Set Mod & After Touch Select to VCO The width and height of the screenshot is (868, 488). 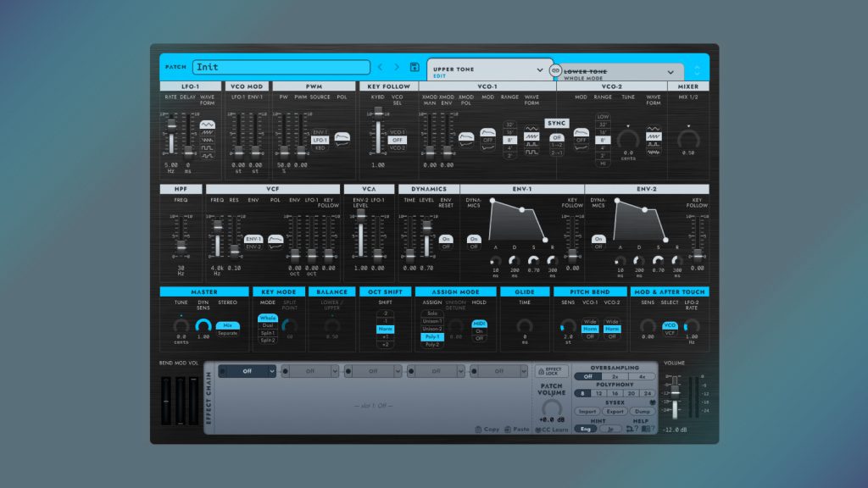[x=670, y=325]
